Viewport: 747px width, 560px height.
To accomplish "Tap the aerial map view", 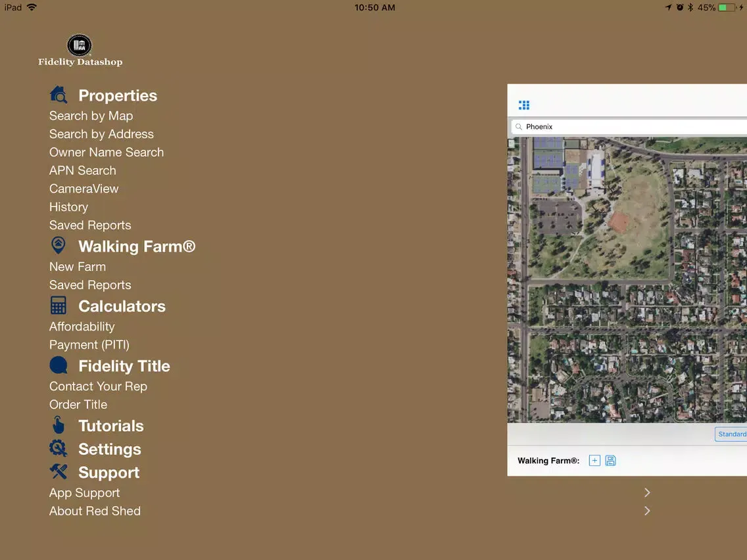I will coord(627,280).
